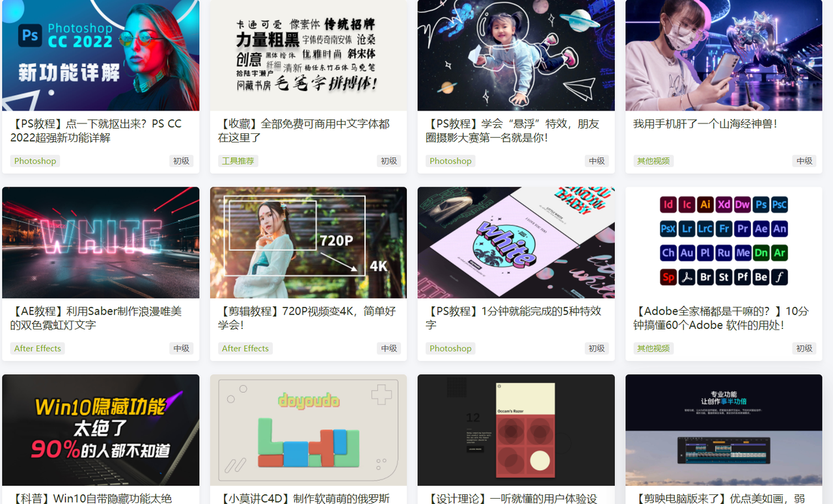Open the 720P to 4K video thumbnail

[308, 243]
